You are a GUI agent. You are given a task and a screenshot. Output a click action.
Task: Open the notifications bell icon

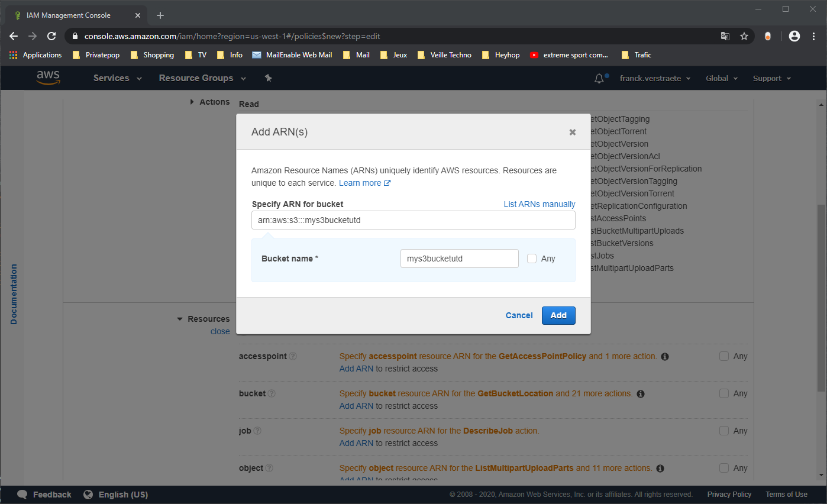pos(599,78)
